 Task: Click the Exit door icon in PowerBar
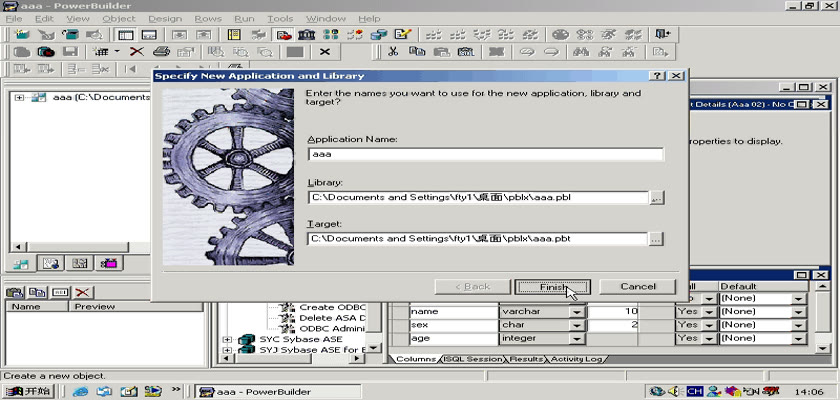coord(663,35)
